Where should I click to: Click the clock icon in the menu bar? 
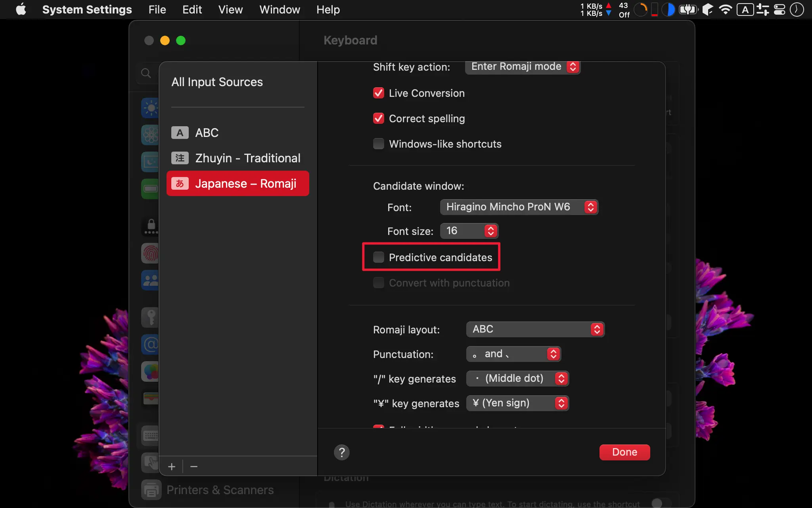click(x=797, y=10)
